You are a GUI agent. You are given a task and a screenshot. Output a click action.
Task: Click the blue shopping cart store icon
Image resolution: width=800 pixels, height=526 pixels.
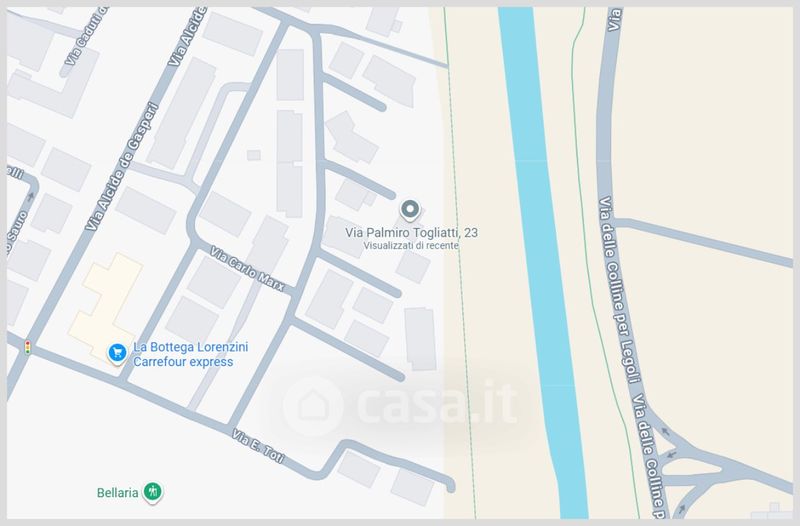(x=117, y=352)
